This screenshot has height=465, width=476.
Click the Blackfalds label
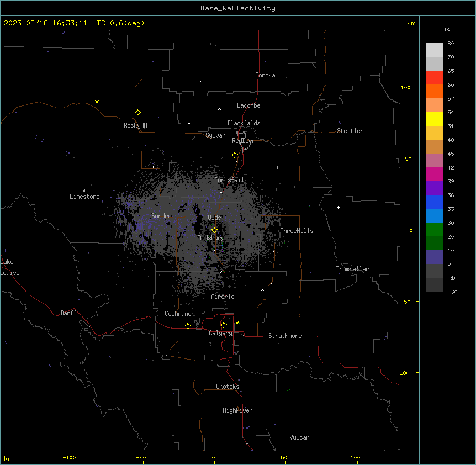point(244,123)
